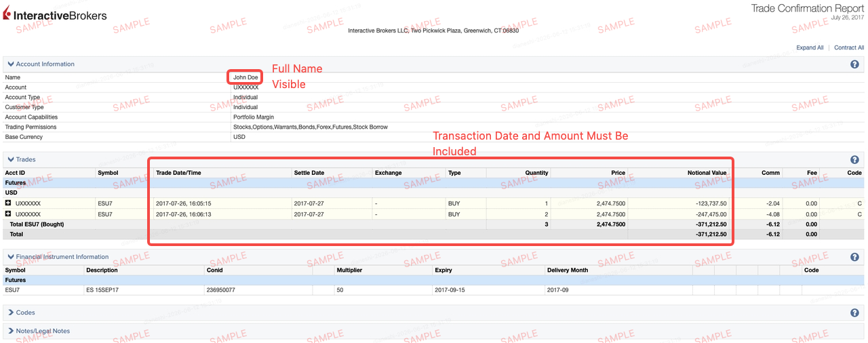Click the Trade Confirmation Report title
Viewport: 868px width, 343px height.
(808, 8)
